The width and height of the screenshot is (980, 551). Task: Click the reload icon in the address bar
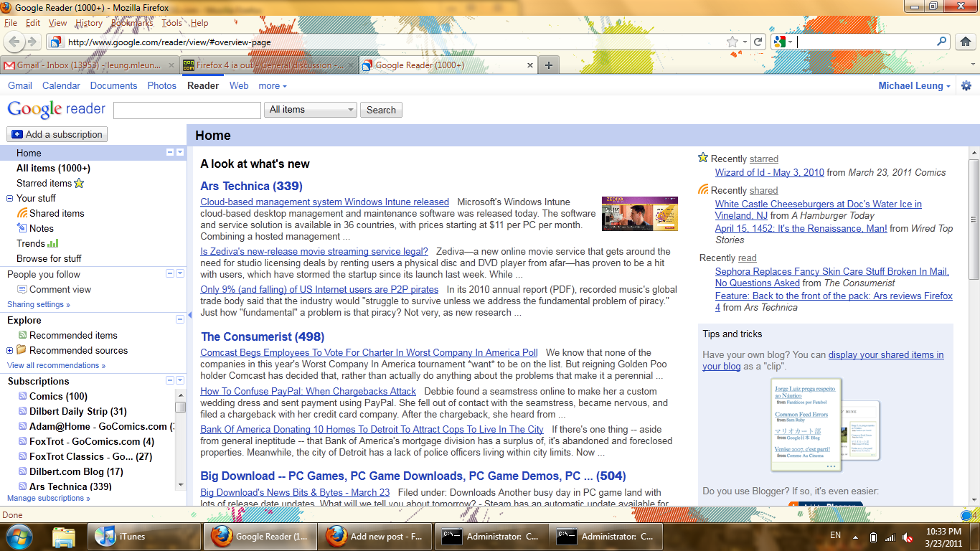click(x=757, y=42)
